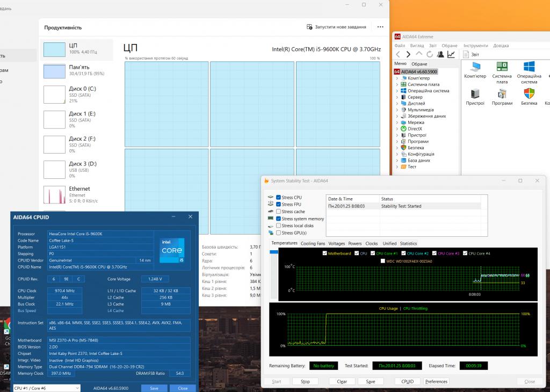Open the user profile icon in AIDA64 toolbar

(x=440, y=54)
